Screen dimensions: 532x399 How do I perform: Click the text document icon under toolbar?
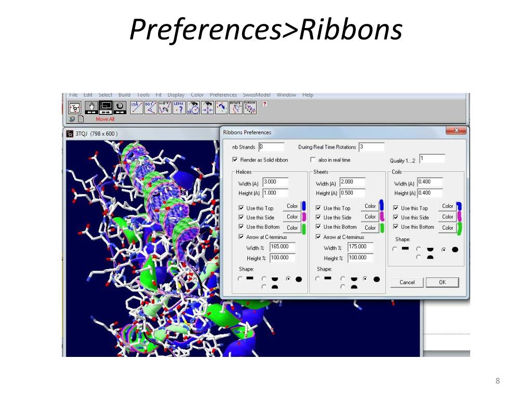(x=81, y=119)
